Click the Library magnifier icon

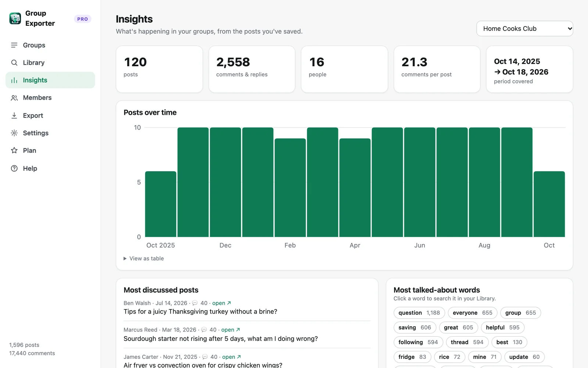14,63
